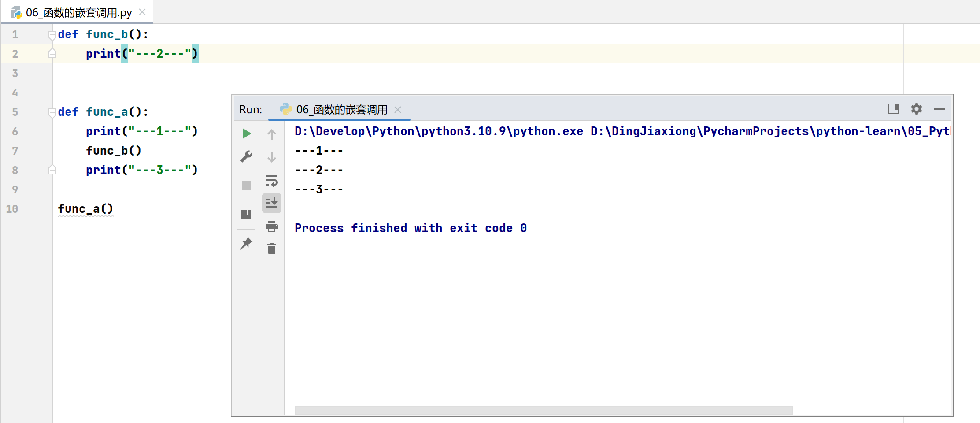Click line number 5 in the gutter

click(15, 112)
